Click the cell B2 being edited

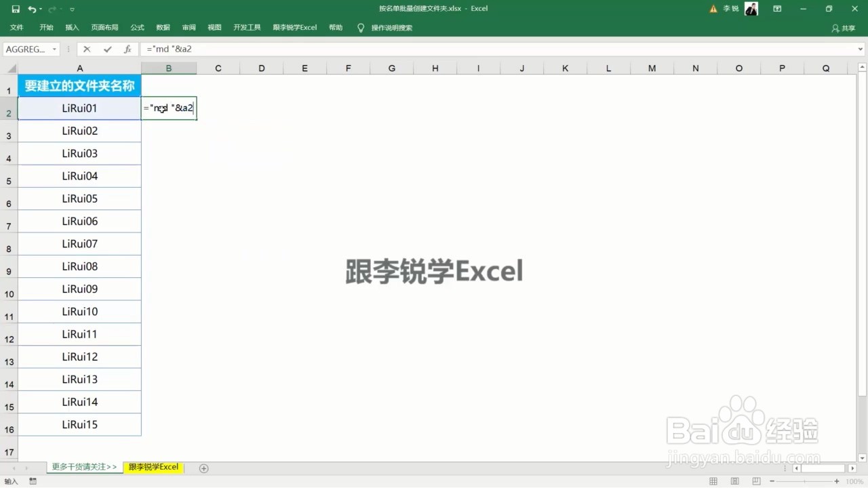169,108
